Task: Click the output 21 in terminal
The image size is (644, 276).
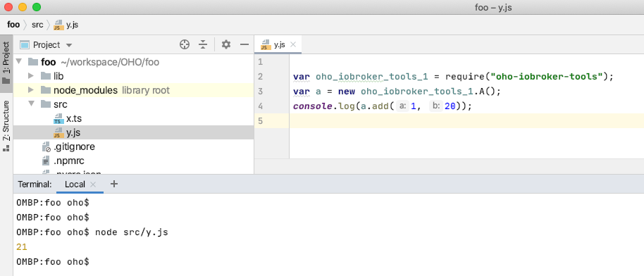Action: [22, 247]
